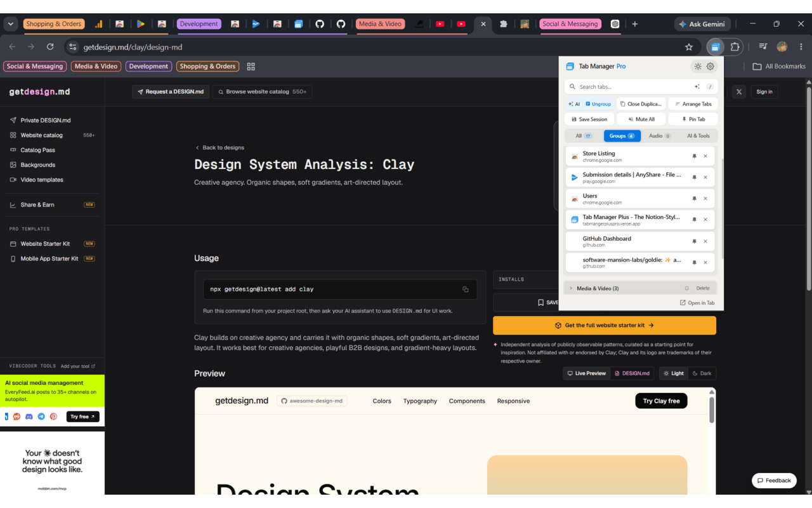Pin the Tab Manager Plus tab row

pos(694,220)
